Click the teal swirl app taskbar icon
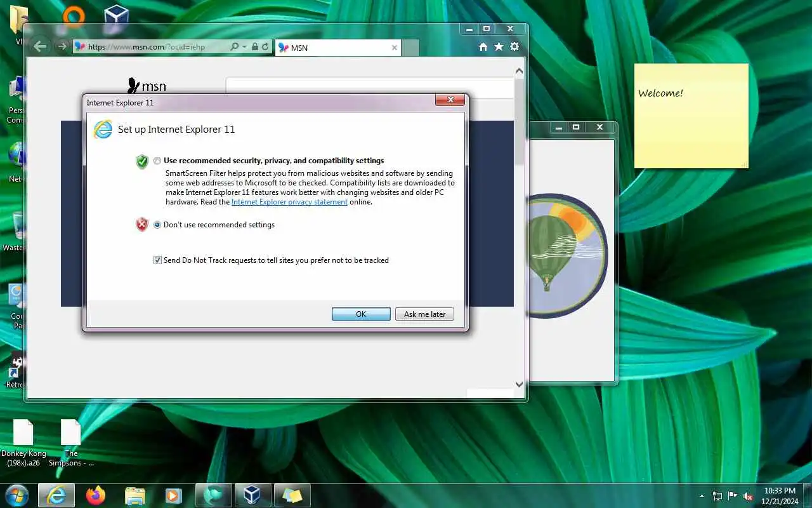812x508 pixels. tap(214, 495)
